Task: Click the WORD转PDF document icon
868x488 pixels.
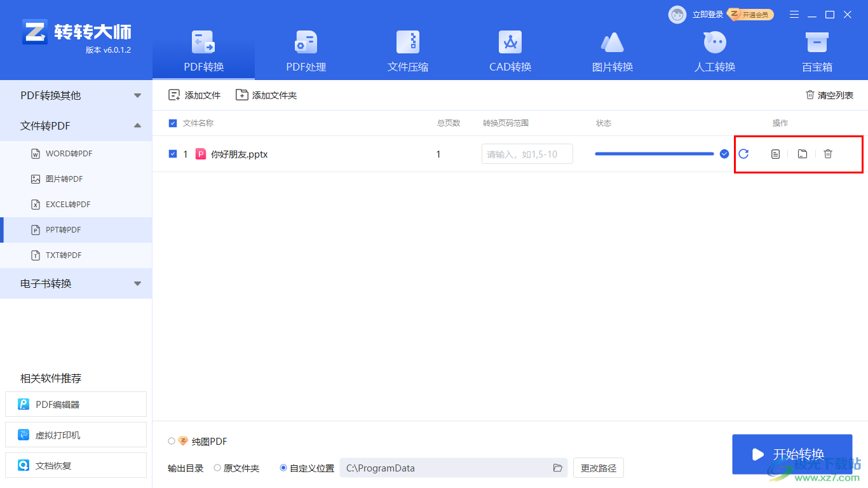Action: 36,154
